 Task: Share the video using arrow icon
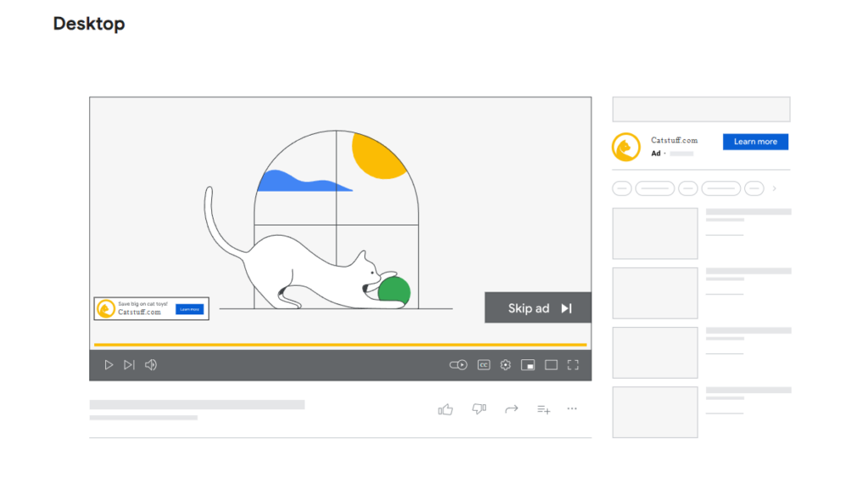[511, 409]
